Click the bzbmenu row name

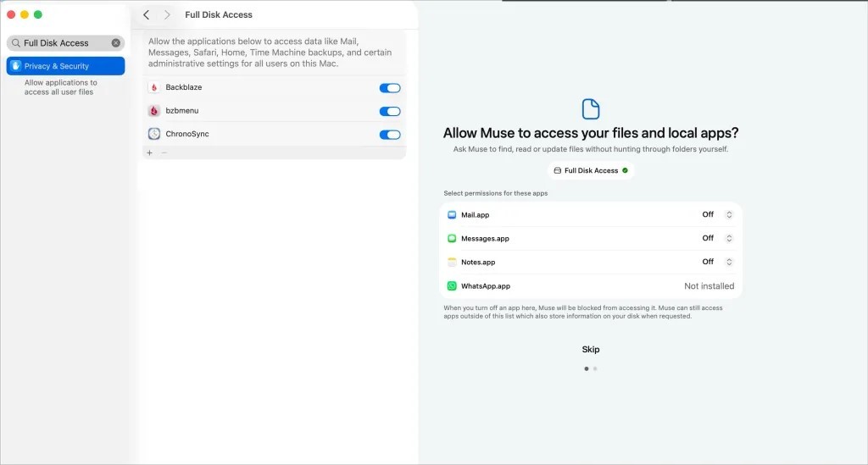(x=182, y=111)
